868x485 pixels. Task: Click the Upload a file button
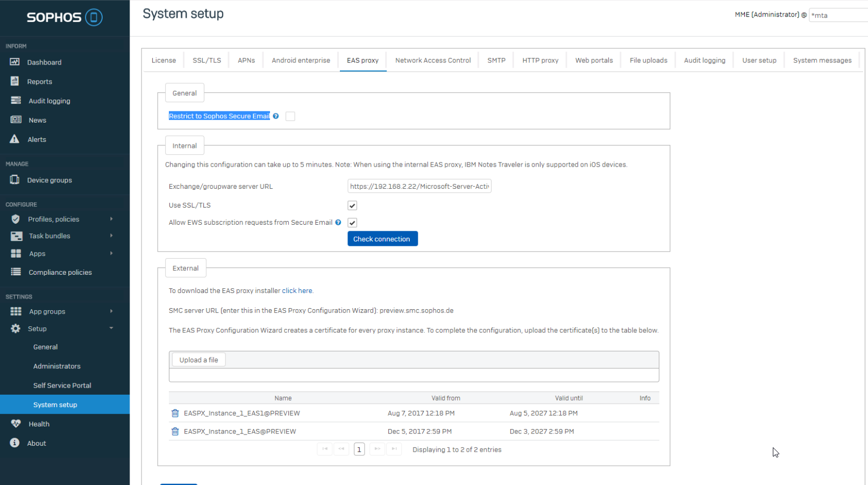coord(198,360)
